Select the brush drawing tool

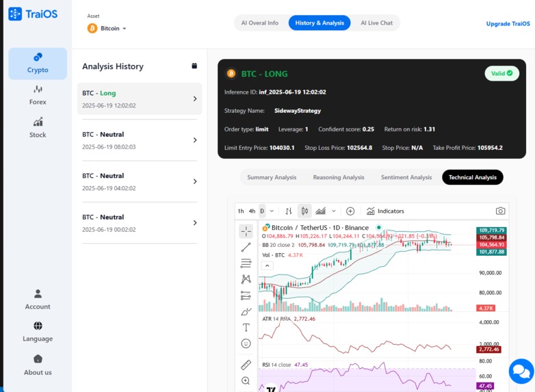(x=246, y=311)
